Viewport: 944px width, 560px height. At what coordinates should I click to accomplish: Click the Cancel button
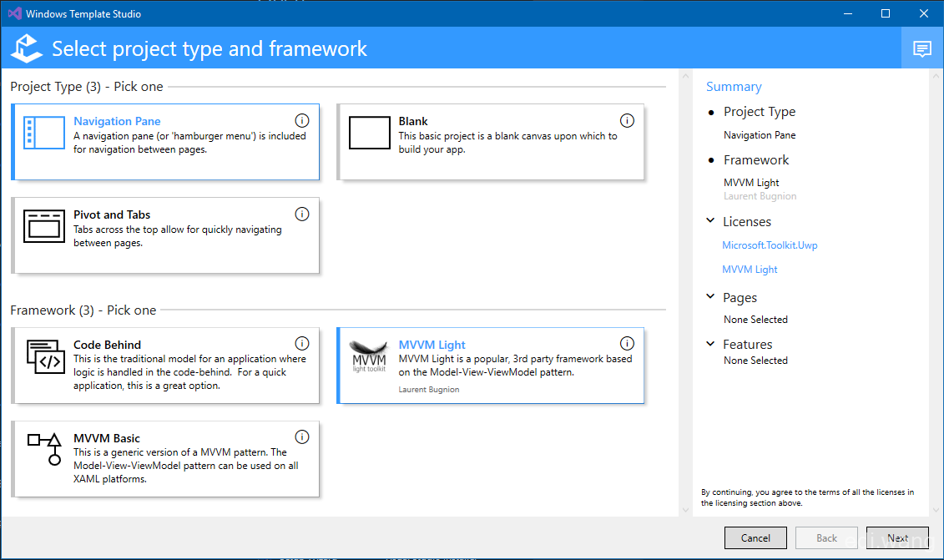[755, 537]
